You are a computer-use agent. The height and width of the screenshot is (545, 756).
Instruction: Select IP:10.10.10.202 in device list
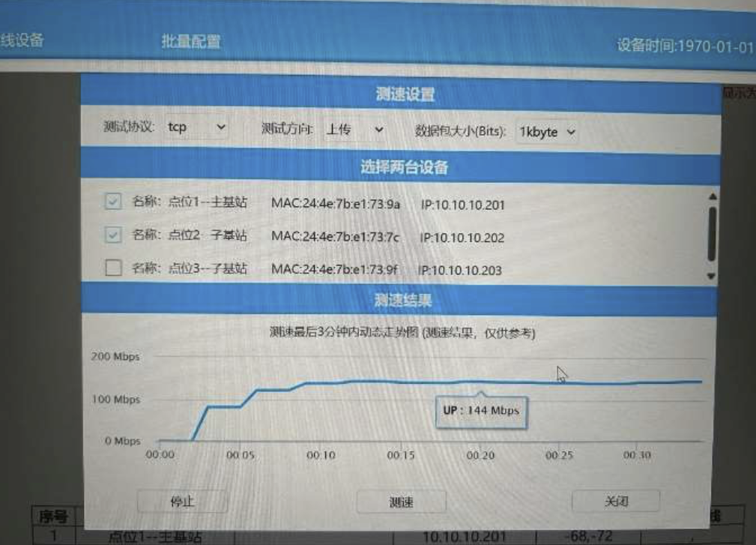(x=462, y=238)
